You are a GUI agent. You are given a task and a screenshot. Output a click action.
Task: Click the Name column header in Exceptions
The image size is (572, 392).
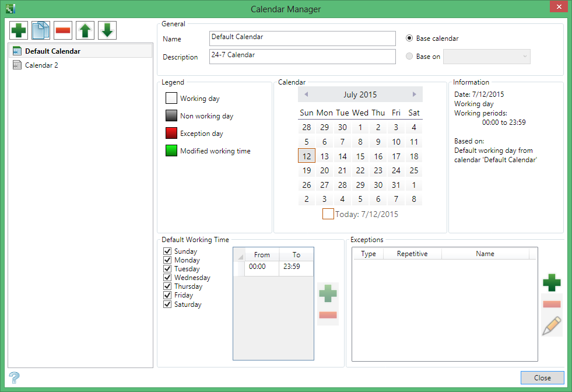pos(485,254)
